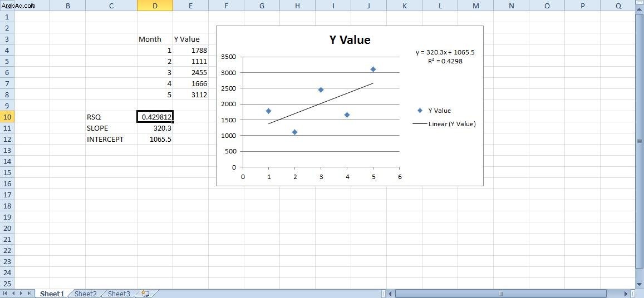Select column D header

click(x=155, y=6)
